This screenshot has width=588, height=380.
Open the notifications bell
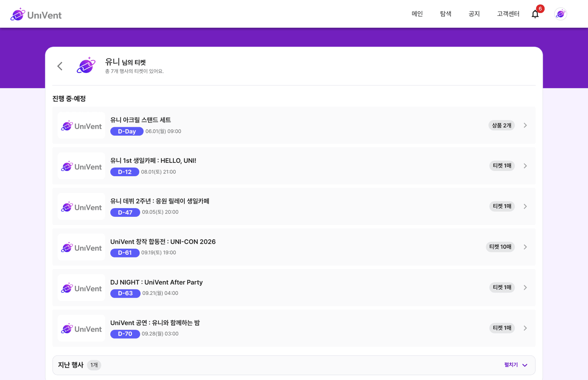pyautogui.click(x=535, y=14)
